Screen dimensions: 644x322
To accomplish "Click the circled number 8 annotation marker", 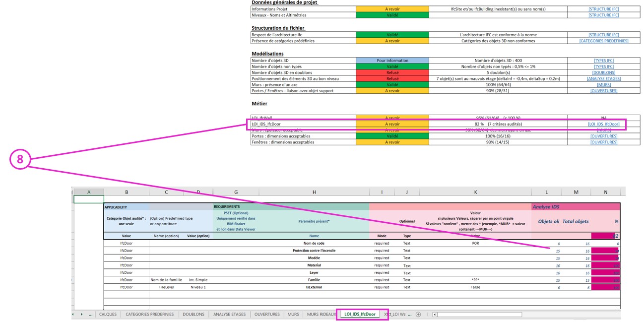I will click(x=20, y=160).
